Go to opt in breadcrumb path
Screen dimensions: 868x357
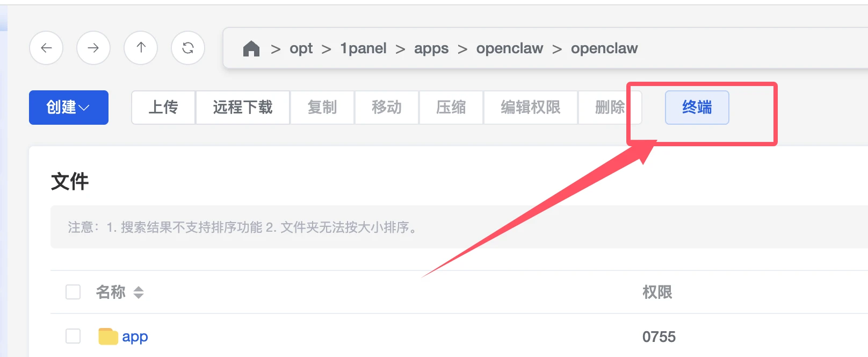pos(301,48)
